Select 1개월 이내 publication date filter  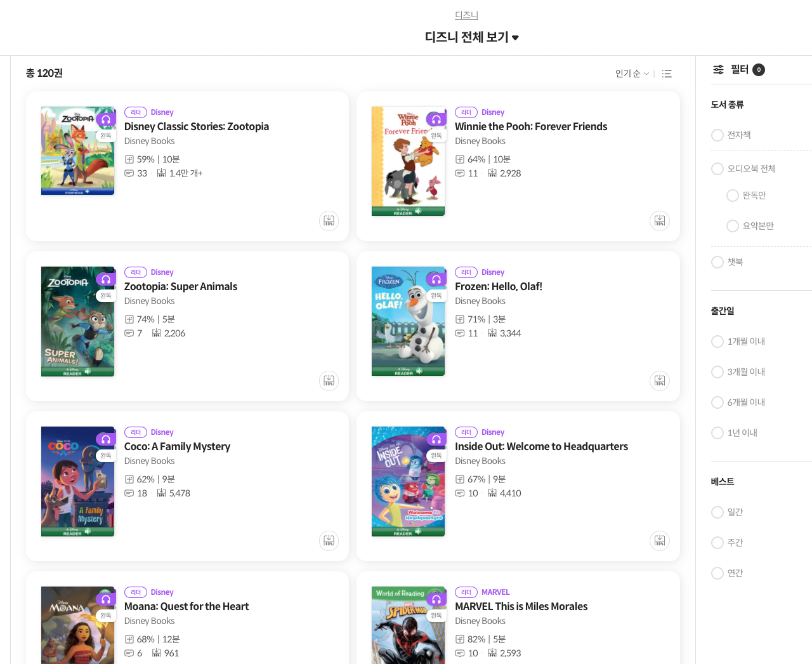pos(717,342)
